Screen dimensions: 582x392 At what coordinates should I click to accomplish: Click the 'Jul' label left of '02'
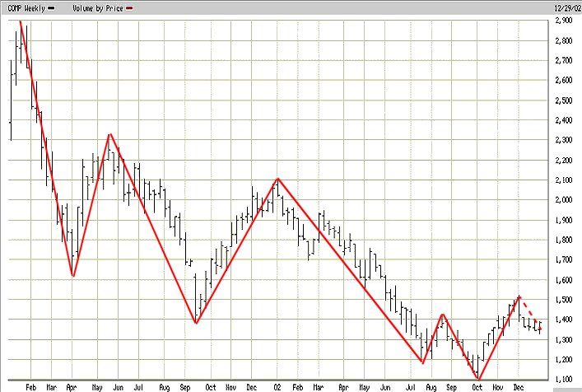(x=138, y=387)
